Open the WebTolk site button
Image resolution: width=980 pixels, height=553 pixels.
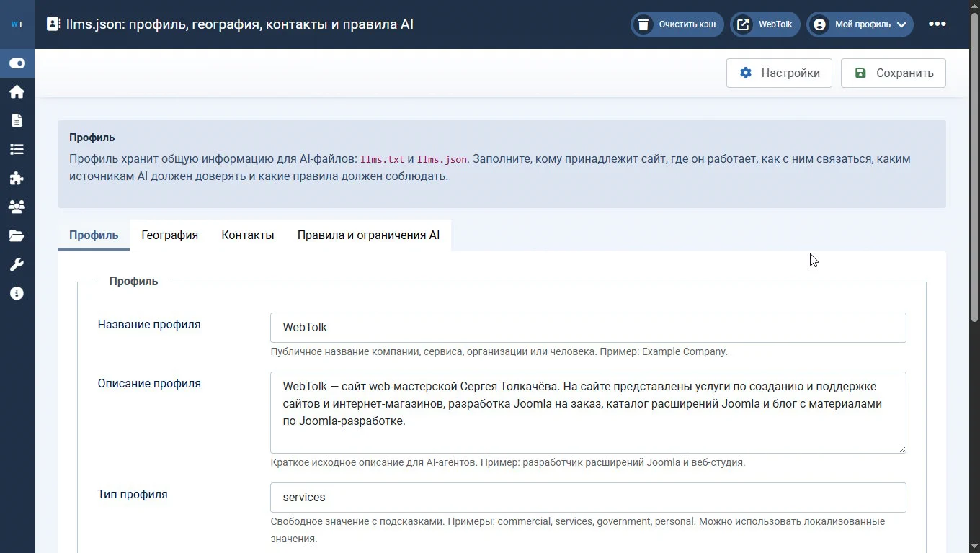[x=765, y=24]
